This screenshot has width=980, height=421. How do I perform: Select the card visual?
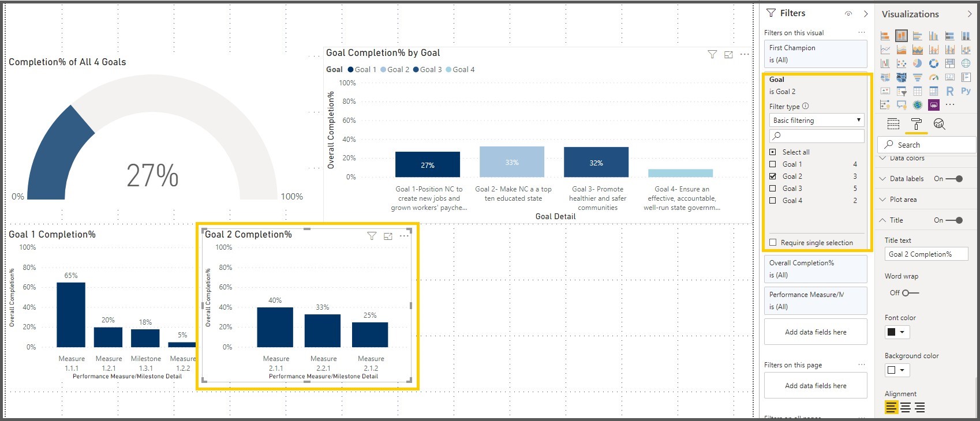[950, 77]
